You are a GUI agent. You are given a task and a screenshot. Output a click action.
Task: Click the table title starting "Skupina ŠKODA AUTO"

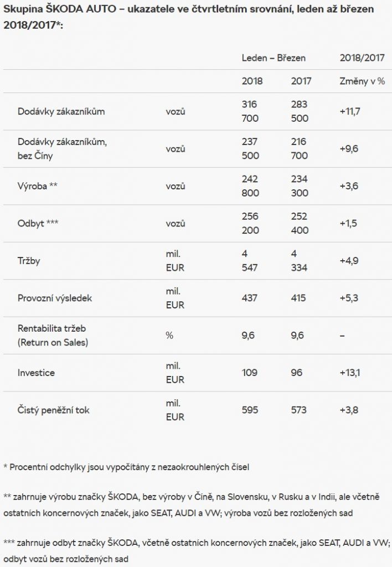[x=188, y=17]
